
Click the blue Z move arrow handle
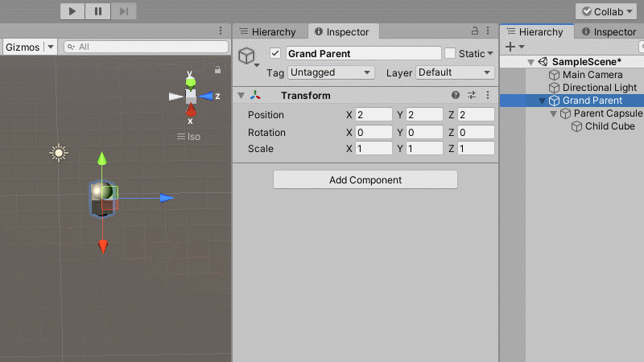(167, 198)
